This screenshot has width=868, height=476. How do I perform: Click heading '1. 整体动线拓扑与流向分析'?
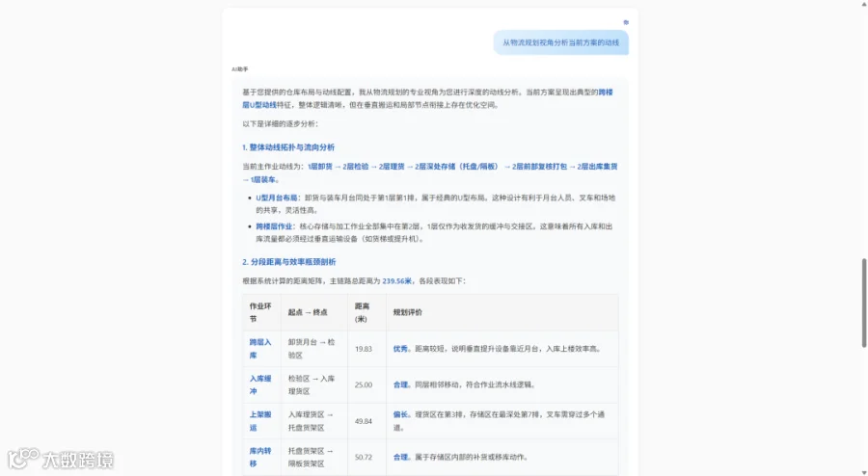(x=288, y=147)
